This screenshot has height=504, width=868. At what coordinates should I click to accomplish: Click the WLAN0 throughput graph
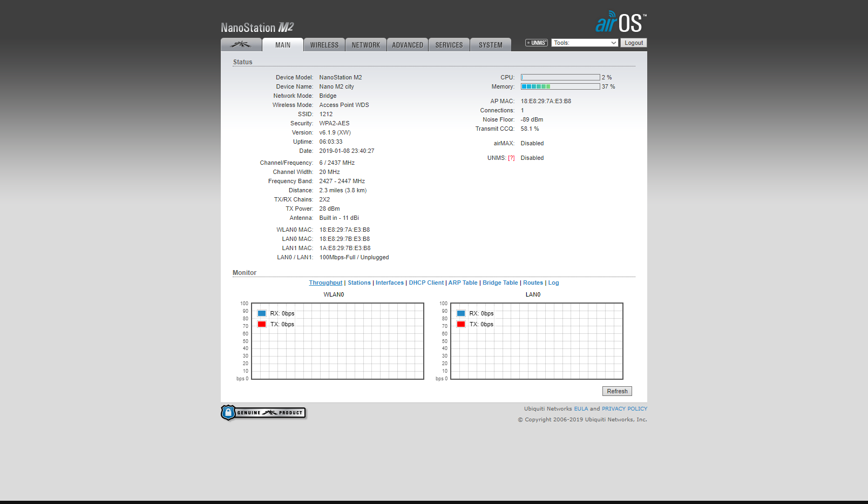coord(338,341)
